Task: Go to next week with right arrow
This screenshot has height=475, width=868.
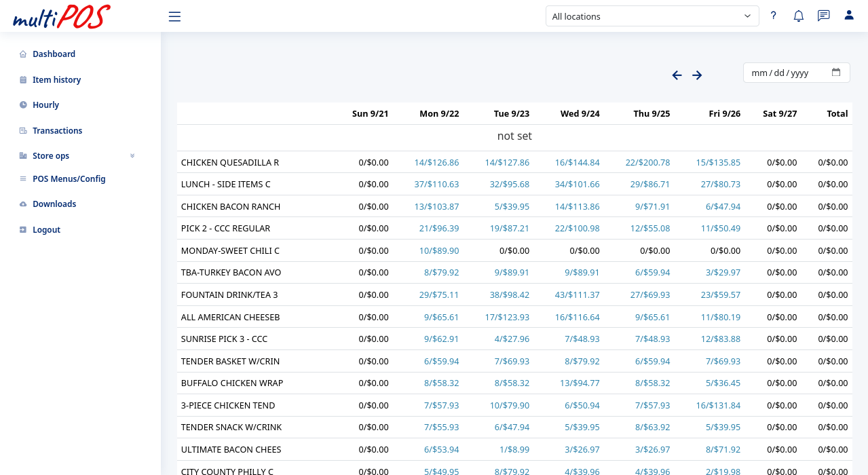Action: 697,75
